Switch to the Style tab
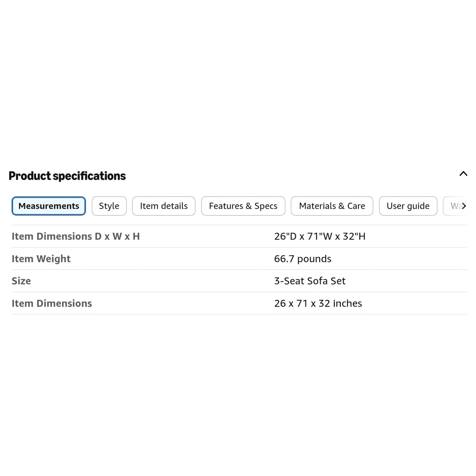The image size is (476, 476). coord(109,206)
